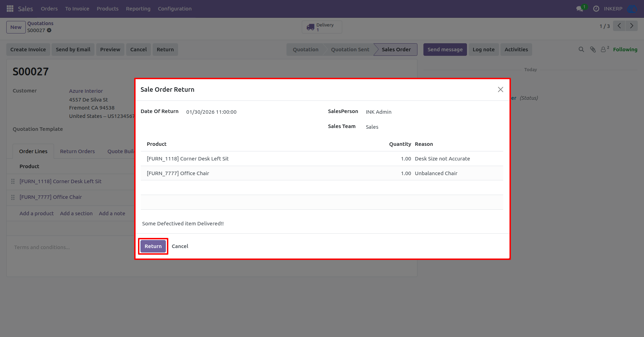This screenshot has width=644, height=337.
Task: Open the gear actions menu beside S00027
Action: coord(49,30)
